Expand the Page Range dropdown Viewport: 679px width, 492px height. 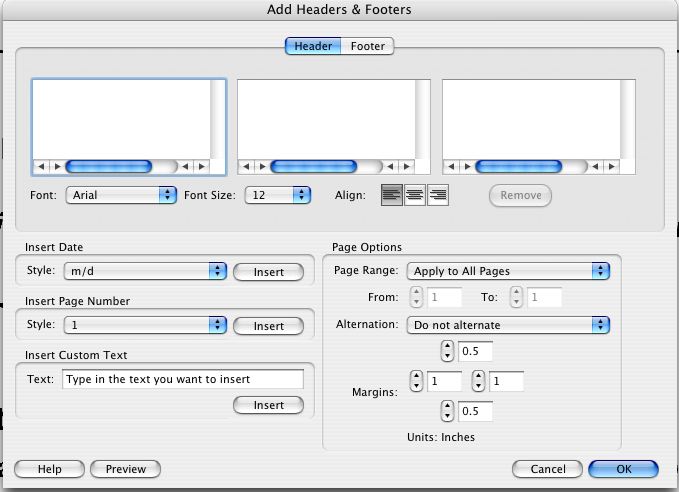tap(508, 271)
